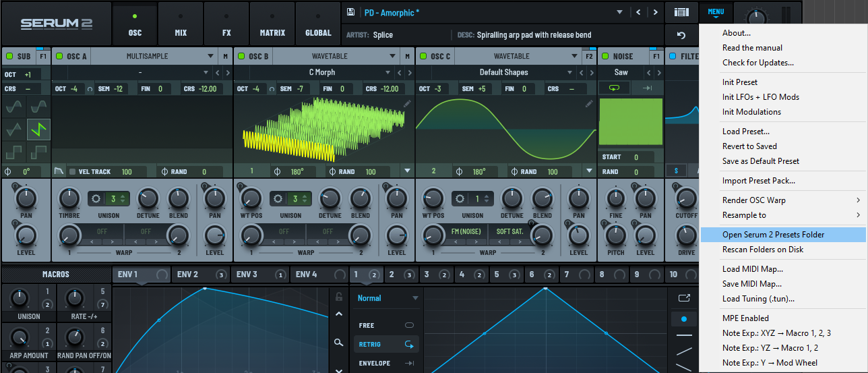Click the save preset disk icon
868x373 pixels.
[350, 12]
